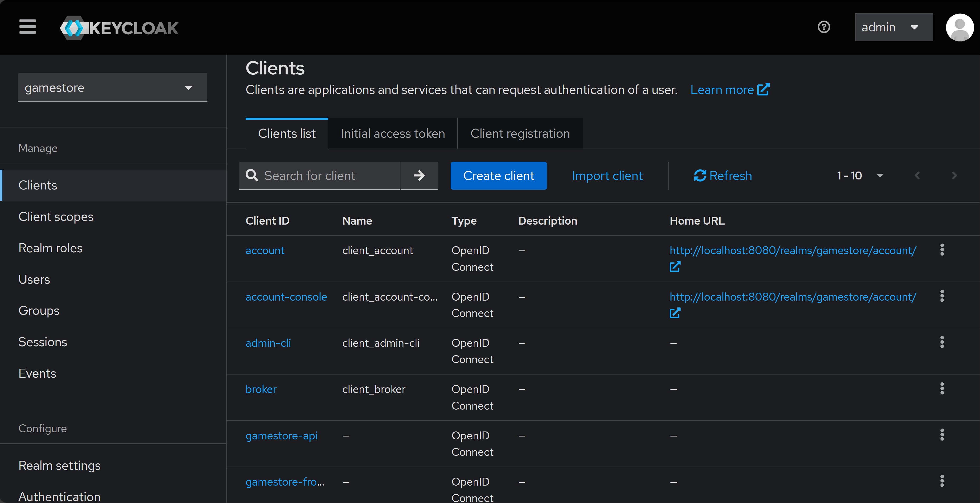Open Clients in the sidebar
This screenshot has width=980, height=503.
(x=113, y=185)
